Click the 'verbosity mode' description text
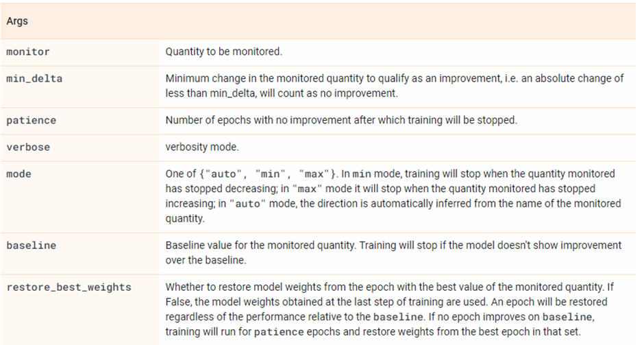644x345 pixels. click(202, 147)
